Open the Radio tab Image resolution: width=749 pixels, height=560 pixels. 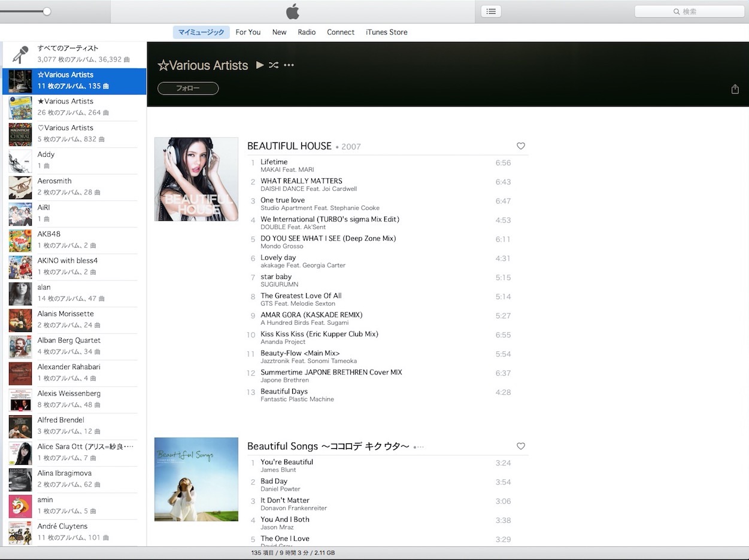tap(307, 32)
